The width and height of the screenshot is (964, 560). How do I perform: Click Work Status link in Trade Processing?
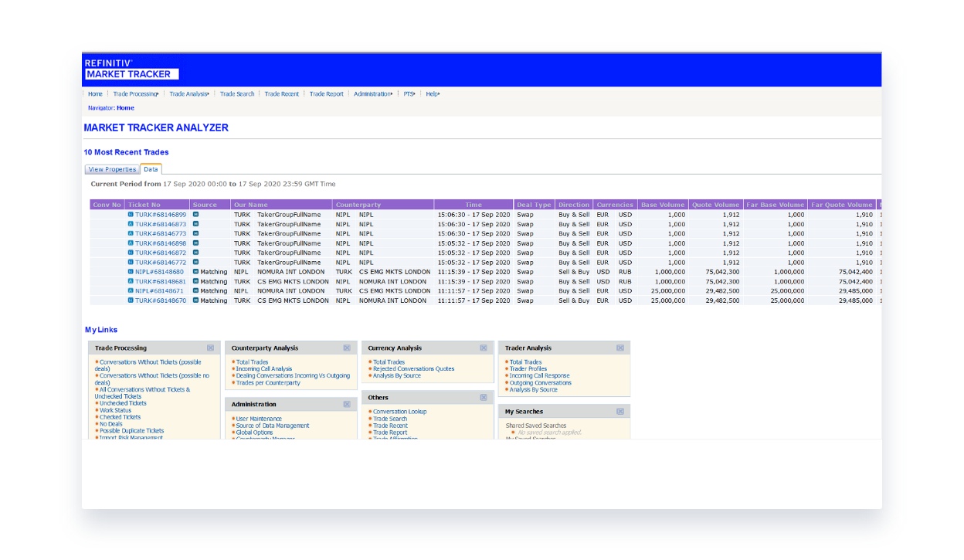coord(115,410)
